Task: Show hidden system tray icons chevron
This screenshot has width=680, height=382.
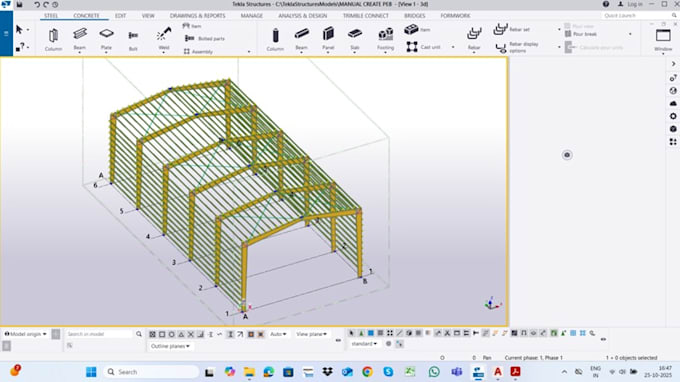Action: (x=564, y=372)
